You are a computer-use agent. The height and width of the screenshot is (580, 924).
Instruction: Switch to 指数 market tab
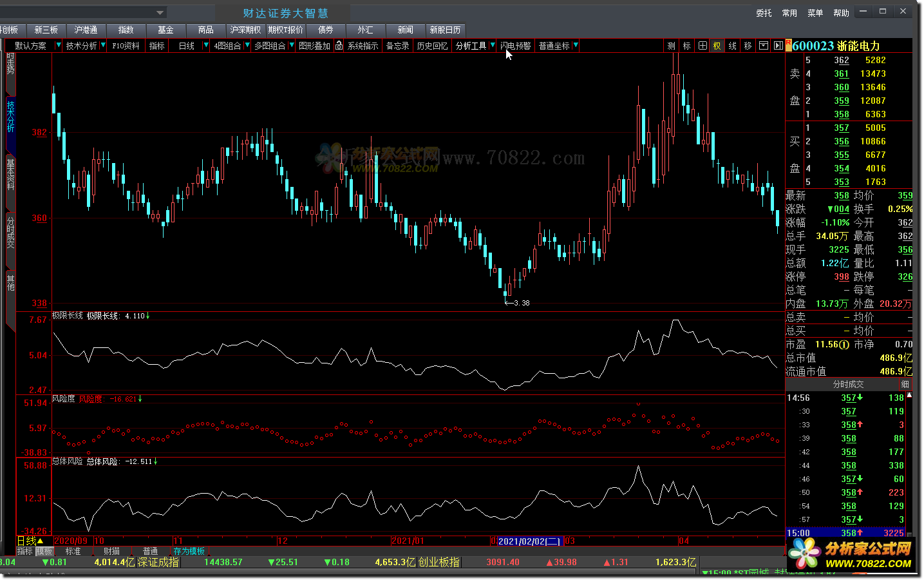pyautogui.click(x=126, y=30)
